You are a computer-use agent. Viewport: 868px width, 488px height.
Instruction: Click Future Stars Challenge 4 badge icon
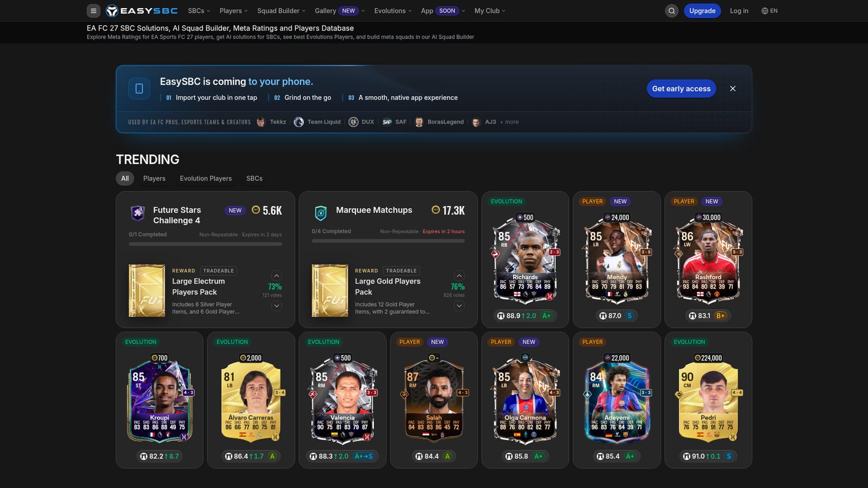coord(138,213)
